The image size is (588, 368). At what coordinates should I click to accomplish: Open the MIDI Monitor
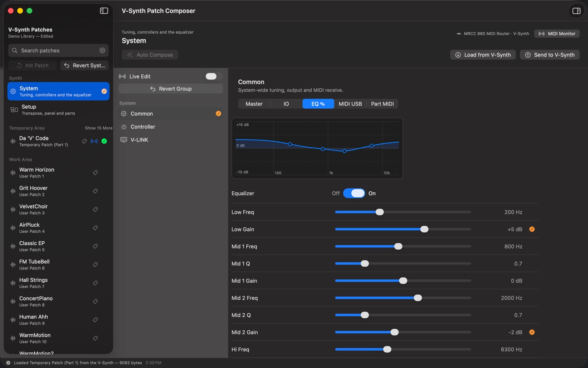[557, 34]
